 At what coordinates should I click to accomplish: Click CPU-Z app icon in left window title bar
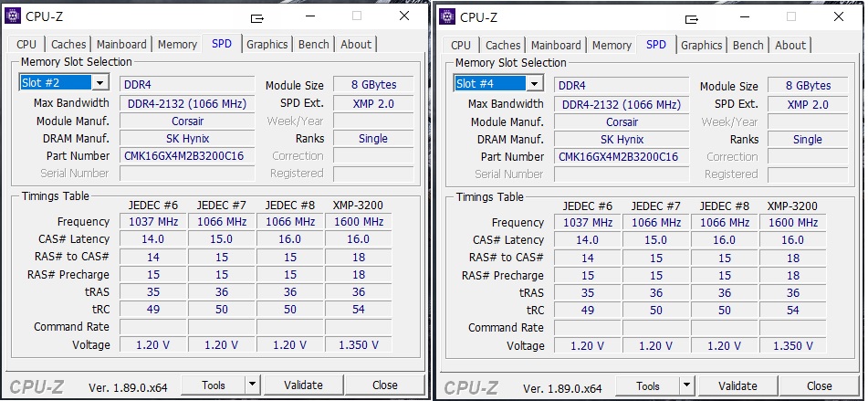[13, 16]
